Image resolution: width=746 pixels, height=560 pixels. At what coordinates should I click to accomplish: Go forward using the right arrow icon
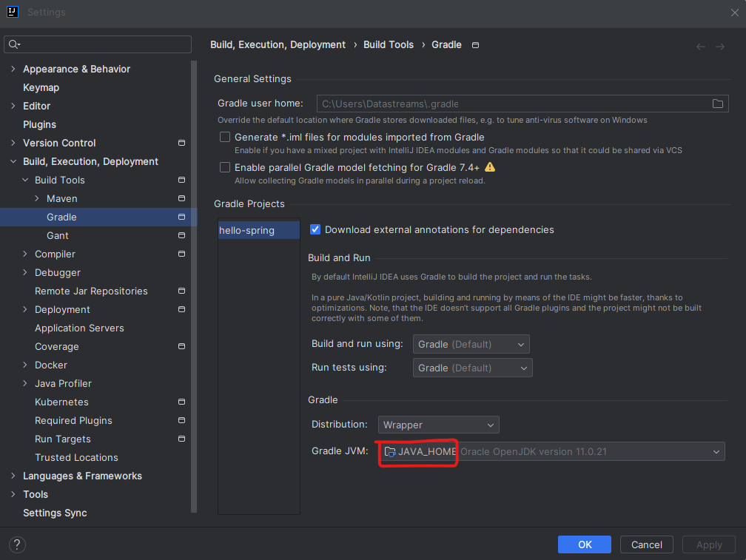point(720,47)
